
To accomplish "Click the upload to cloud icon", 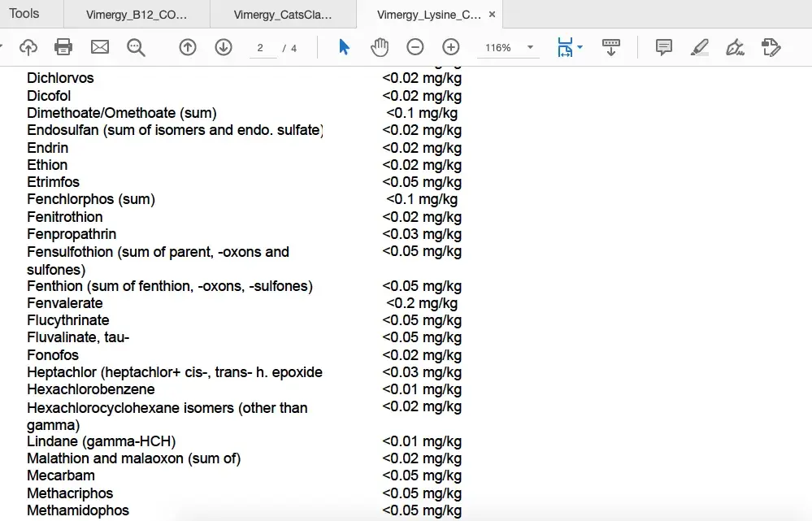I will pos(28,48).
